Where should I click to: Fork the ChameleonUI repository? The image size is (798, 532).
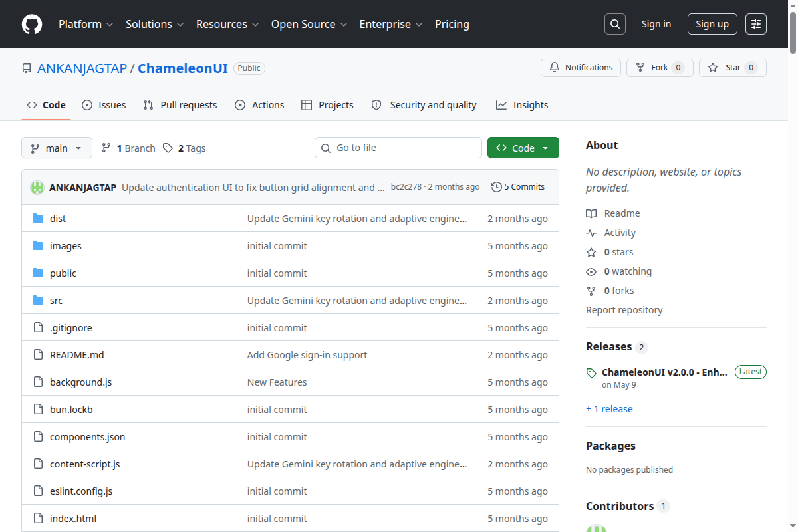click(660, 68)
